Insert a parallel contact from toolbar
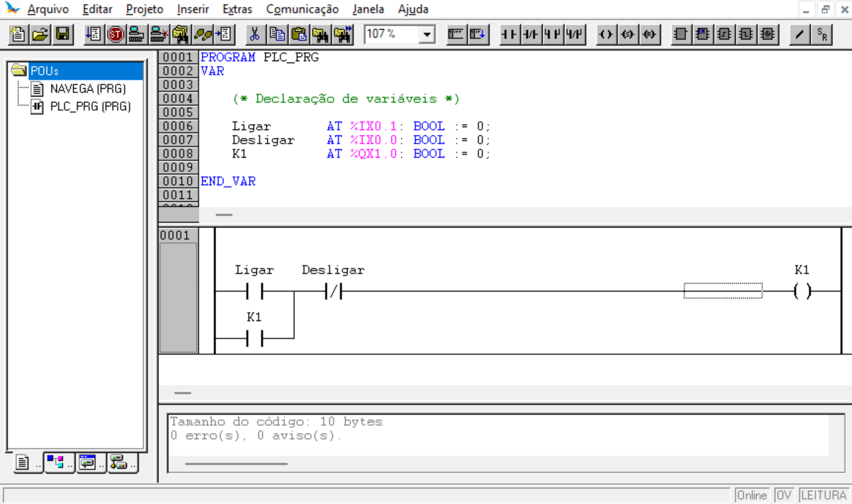Viewport: 852px width, 504px height. coord(552,34)
